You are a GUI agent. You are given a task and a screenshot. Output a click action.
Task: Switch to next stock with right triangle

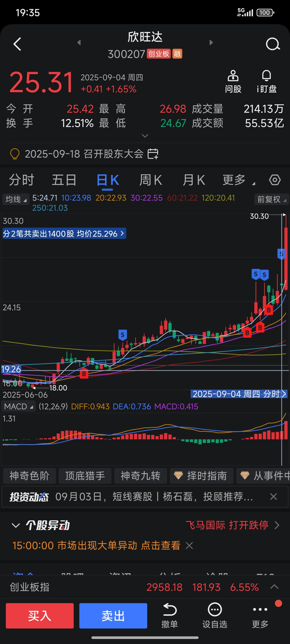(x=211, y=42)
